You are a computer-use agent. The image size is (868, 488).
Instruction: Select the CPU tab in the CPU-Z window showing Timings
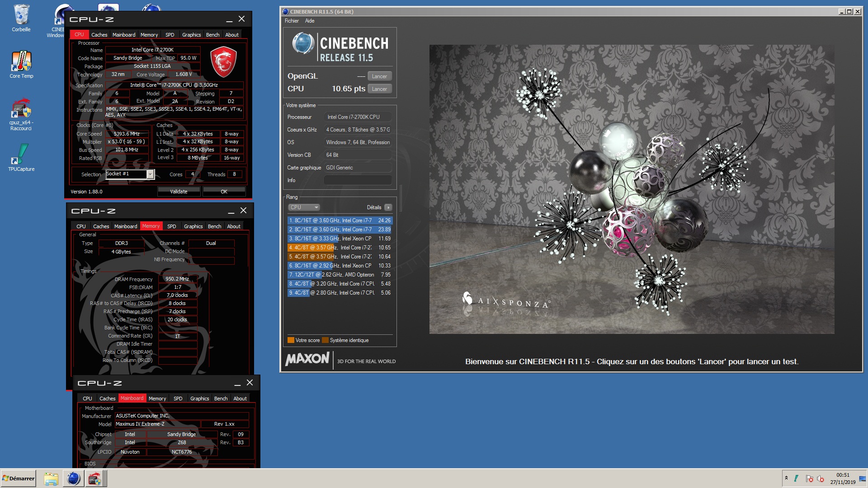pos(81,226)
